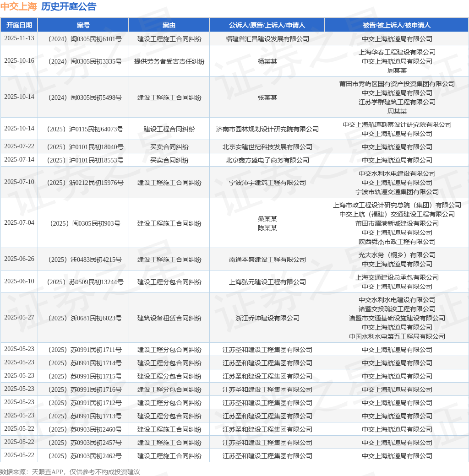This screenshot has height=476, width=469.
Task: Click case cause 建筑设备租赁合同纠纷
Action: [169, 318]
